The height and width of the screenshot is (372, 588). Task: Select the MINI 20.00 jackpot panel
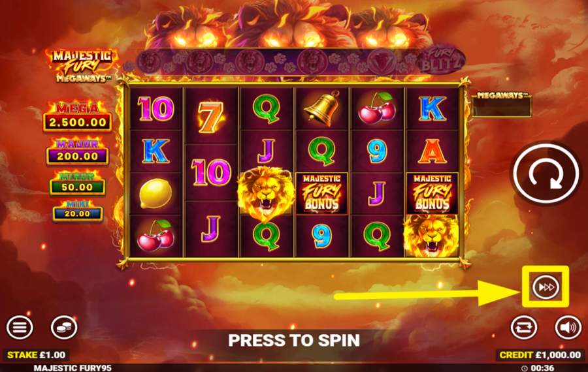(77, 211)
